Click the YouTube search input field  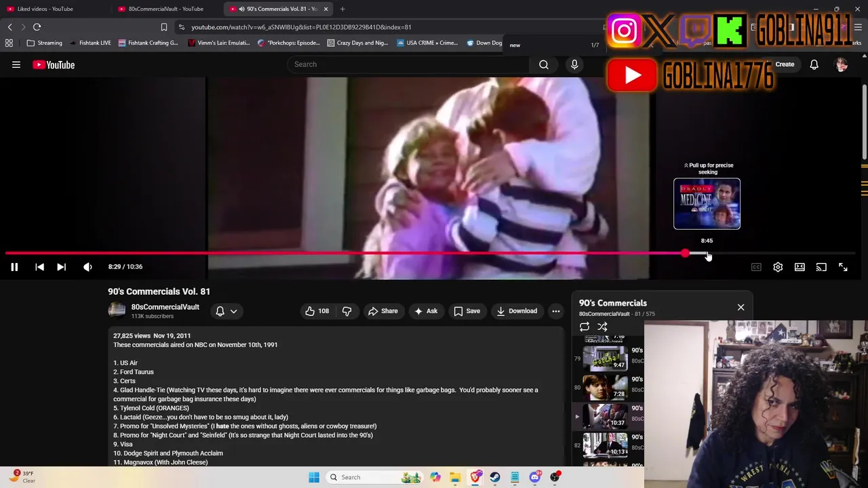click(x=408, y=64)
